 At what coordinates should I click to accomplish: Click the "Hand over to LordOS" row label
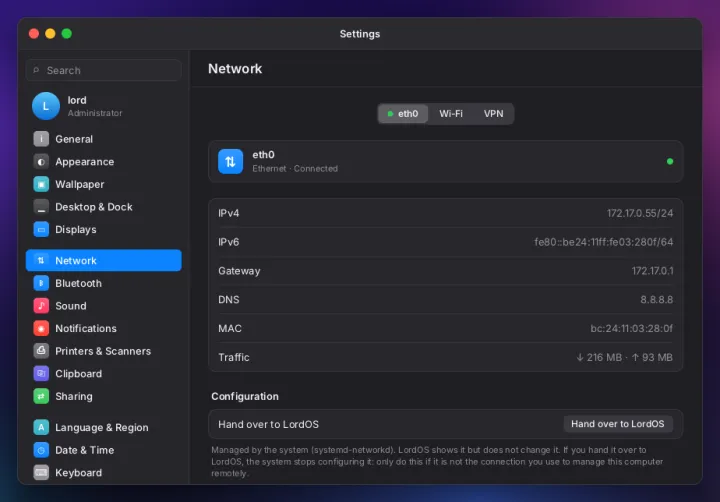[268, 424]
